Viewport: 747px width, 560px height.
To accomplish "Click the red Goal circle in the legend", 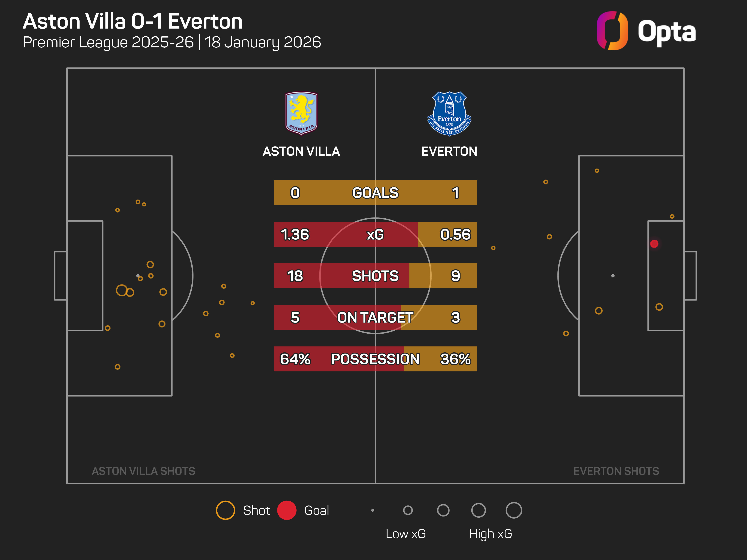I will [287, 510].
